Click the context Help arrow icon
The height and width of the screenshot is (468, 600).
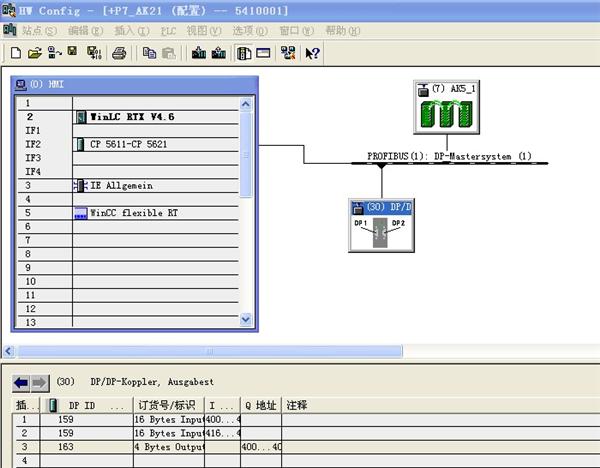pos(313,53)
